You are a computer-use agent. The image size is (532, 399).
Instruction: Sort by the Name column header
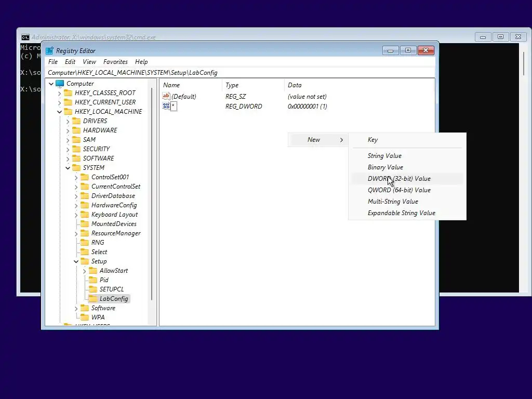click(191, 85)
